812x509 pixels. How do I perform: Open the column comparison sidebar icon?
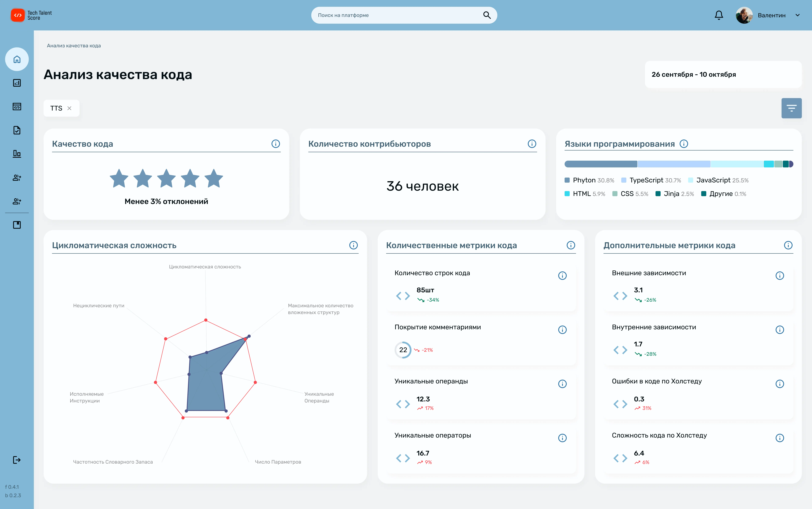click(x=17, y=154)
